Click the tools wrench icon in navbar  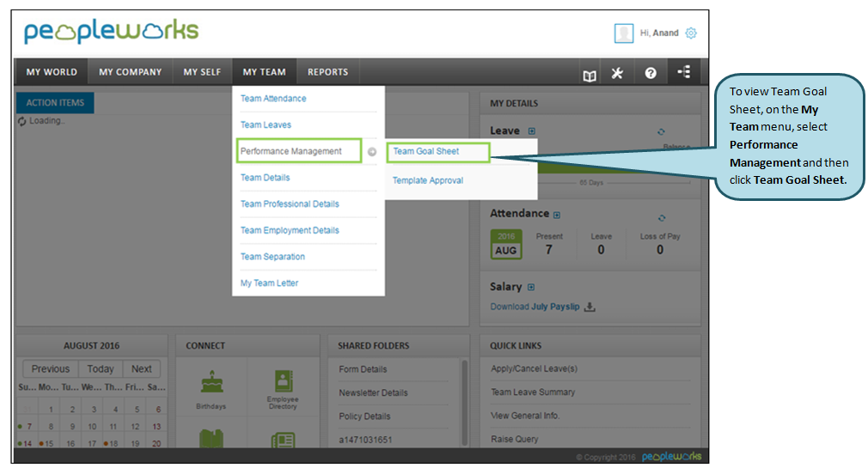[x=617, y=73]
